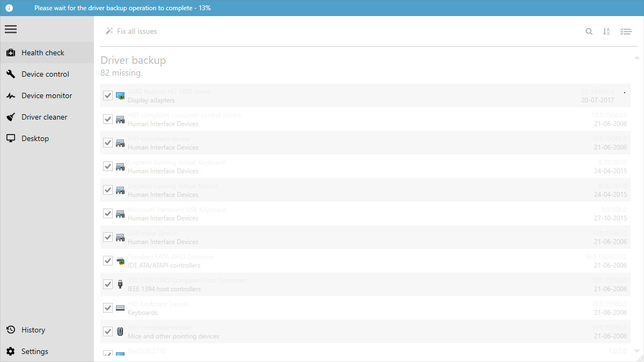The width and height of the screenshot is (644, 362).
Task: Uncheck the AMD Radeon HD 7800 Series driver
Action: coord(107,95)
